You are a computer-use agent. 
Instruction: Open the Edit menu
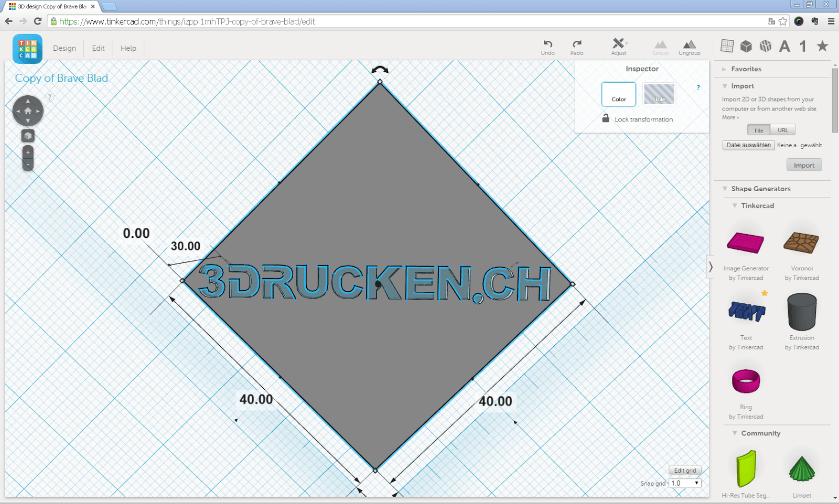click(98, 48)
